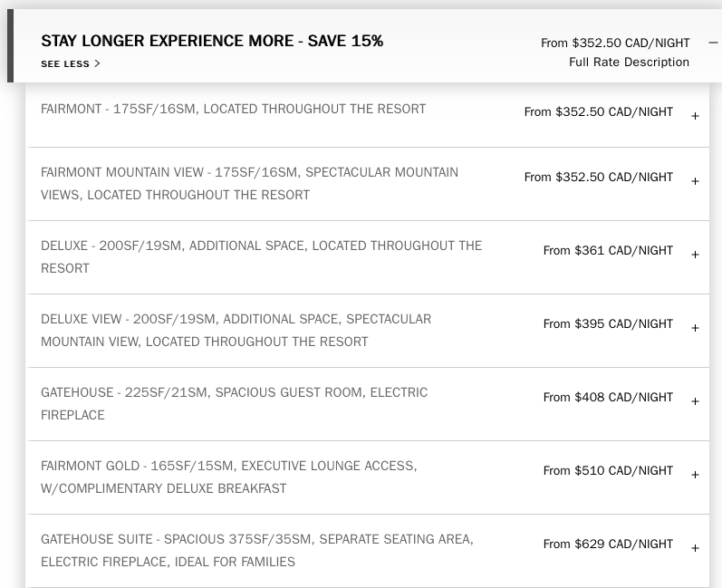Select the Fairmont Mountain View room description
The width and height of the screenshot is (722, 588).
[x=249, y=184]
